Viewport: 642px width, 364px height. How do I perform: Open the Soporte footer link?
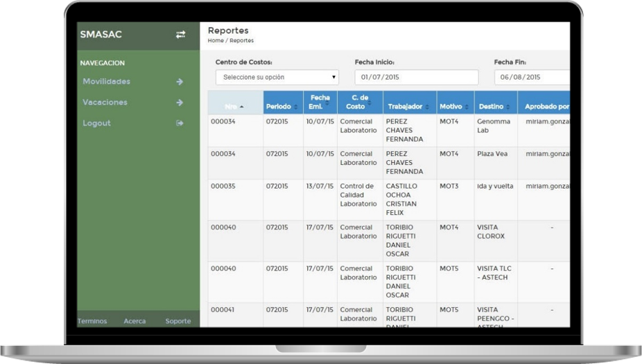[x=177, y=321]
